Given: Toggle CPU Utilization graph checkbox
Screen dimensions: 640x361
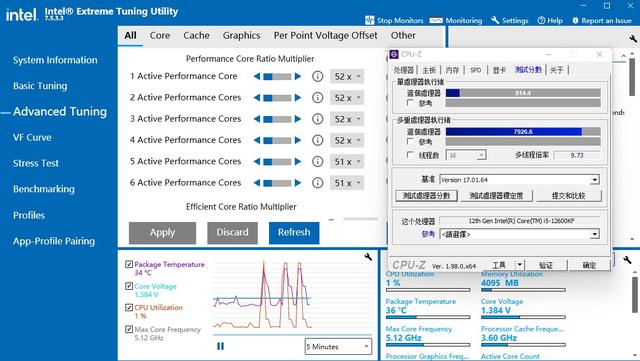Looking at the screenshot, I should point(129,308).
